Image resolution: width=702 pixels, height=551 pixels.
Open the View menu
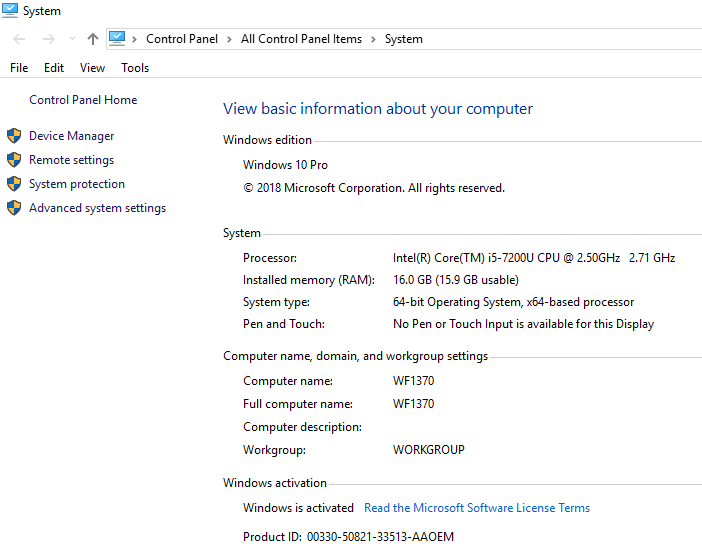tap(92, 68)
